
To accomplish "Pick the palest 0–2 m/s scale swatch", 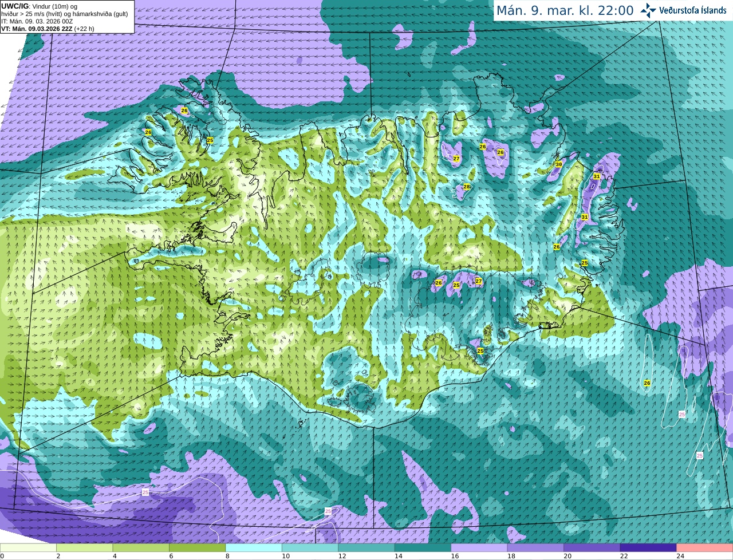I will pos(28,547).
